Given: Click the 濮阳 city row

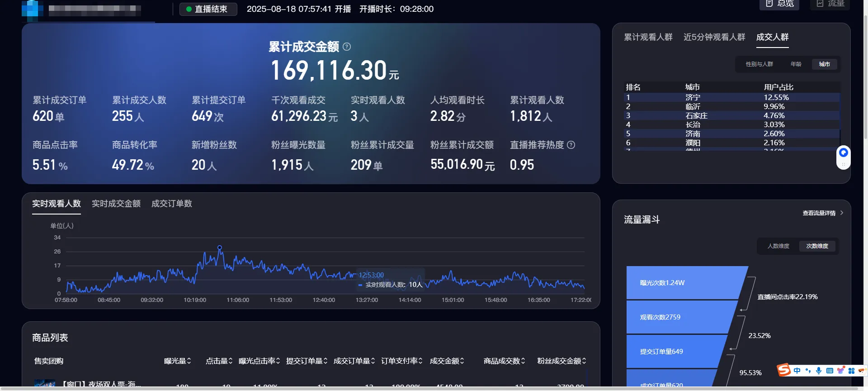Looking at the screenshot, I should tap(731, 143).
